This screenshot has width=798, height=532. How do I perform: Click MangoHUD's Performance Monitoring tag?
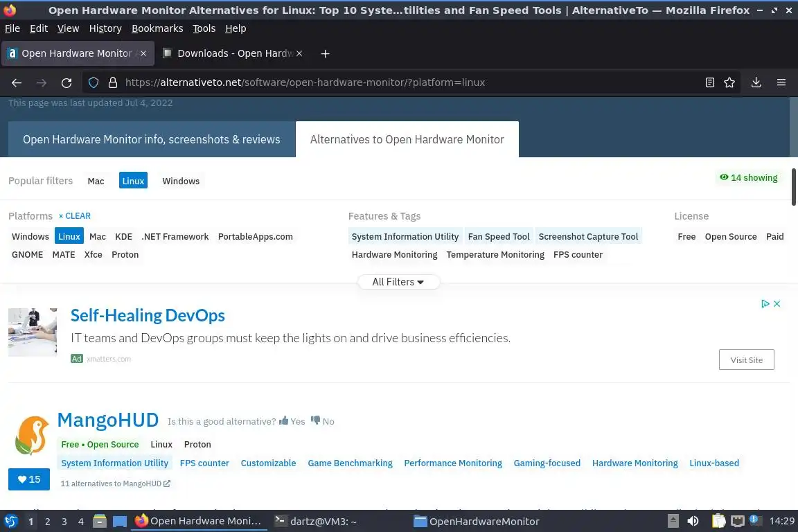(453, 463)
